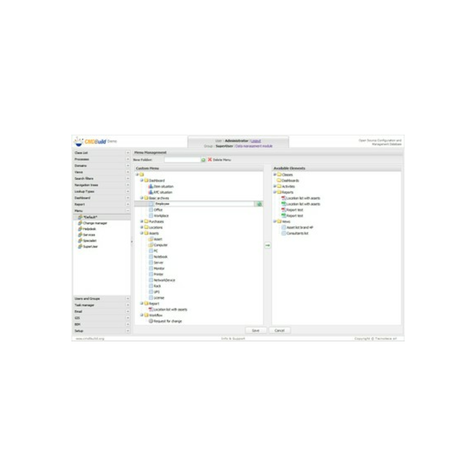Click the red X Delete Menu icon
The height and width of the screenshot is (476, 476).
coord(210,160)
